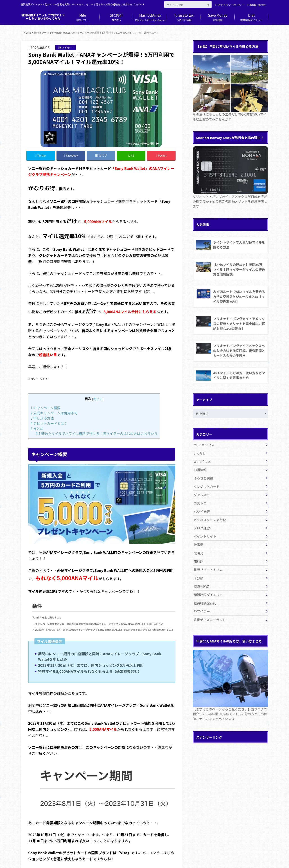Viewport: 289px width, 868px height.
Task: Jump to 4 デビットカードとは？
Action: click(49, 424)
